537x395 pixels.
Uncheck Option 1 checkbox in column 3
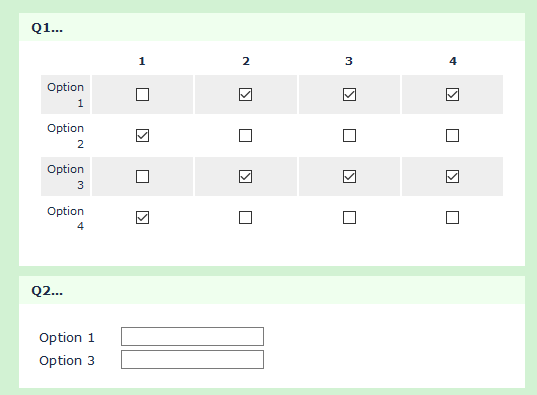[x=349, y=95]
